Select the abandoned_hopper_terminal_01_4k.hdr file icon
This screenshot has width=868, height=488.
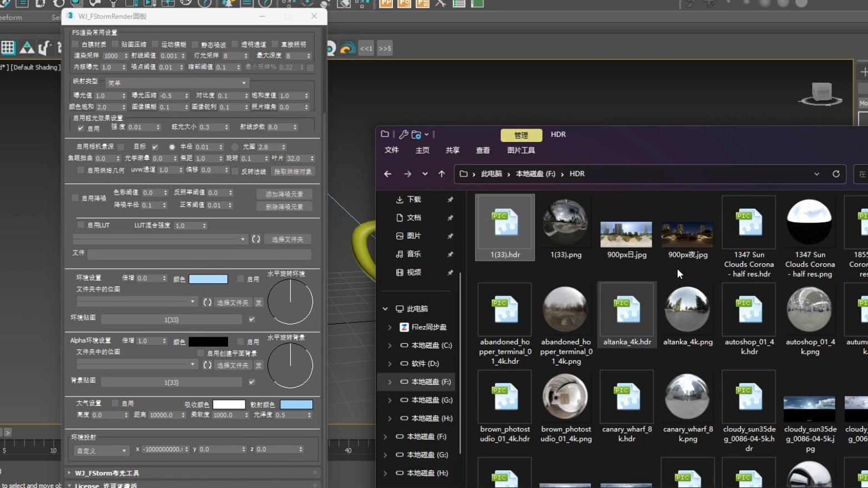(x=505, y=309)
